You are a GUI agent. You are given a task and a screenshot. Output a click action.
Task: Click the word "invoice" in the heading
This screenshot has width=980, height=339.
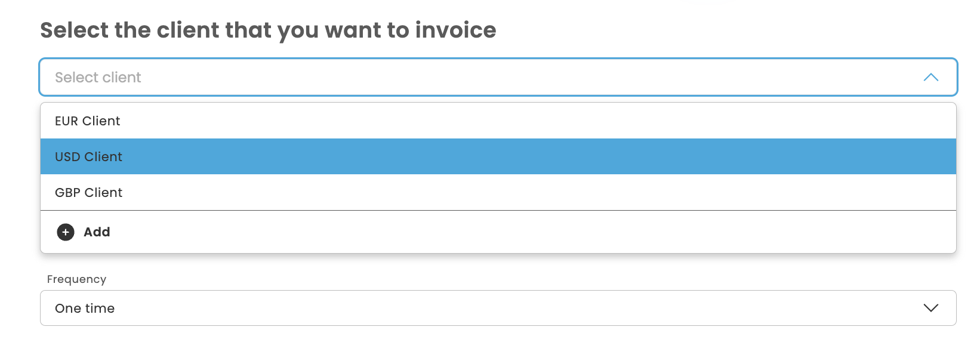(455, 30)
